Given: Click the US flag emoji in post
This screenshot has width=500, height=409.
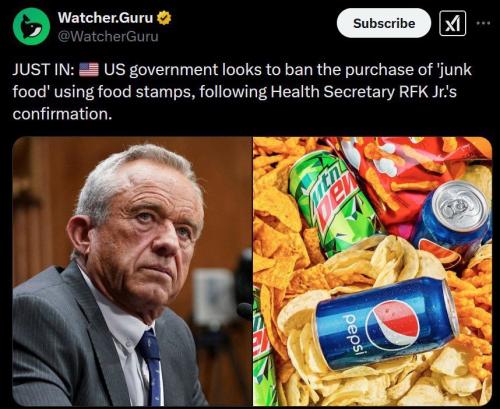Looking at the screenshot, I should [89, 70].
